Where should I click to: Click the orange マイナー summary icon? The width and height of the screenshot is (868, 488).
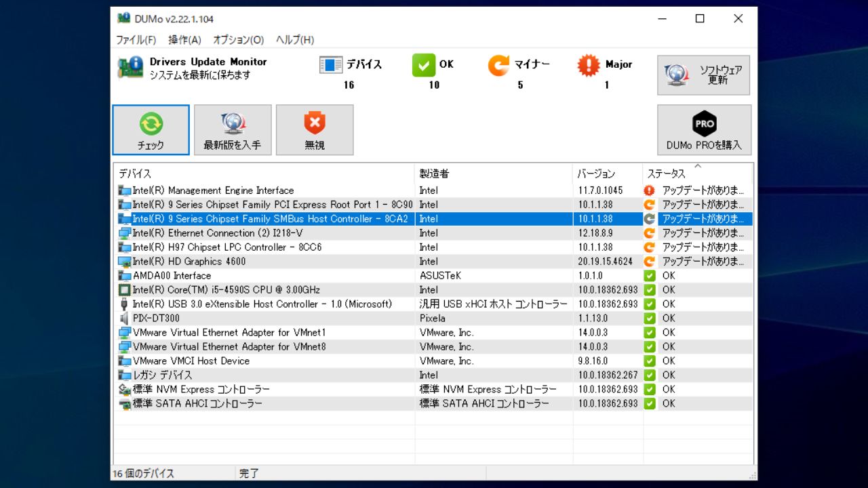[x=498, y=65]
